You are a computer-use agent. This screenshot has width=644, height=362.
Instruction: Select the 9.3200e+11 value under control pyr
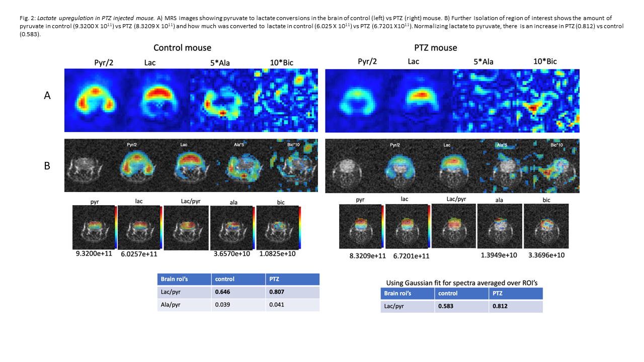pos(93,255)
